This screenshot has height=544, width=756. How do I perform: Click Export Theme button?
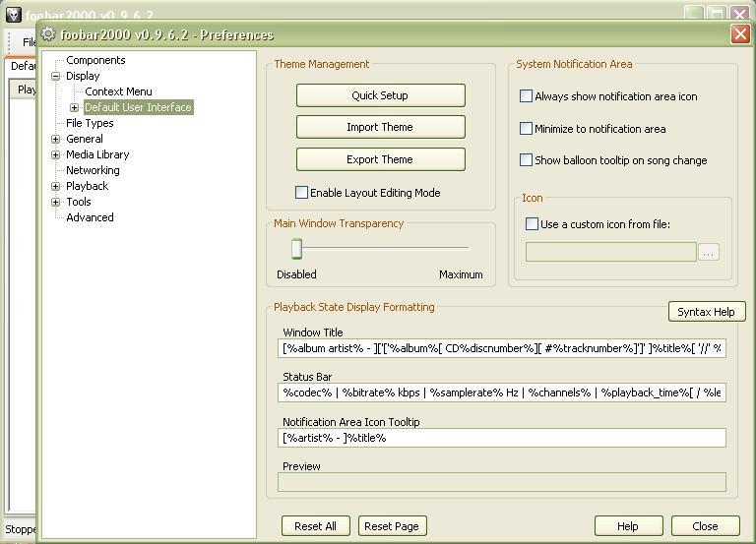[x=380, y=159]
